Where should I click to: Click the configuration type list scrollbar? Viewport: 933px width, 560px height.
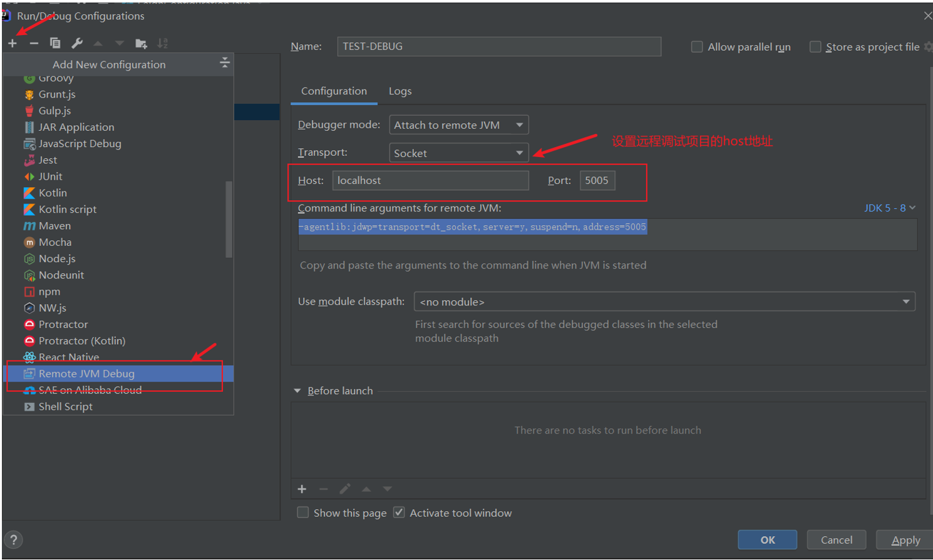click(x=229, y=219)
